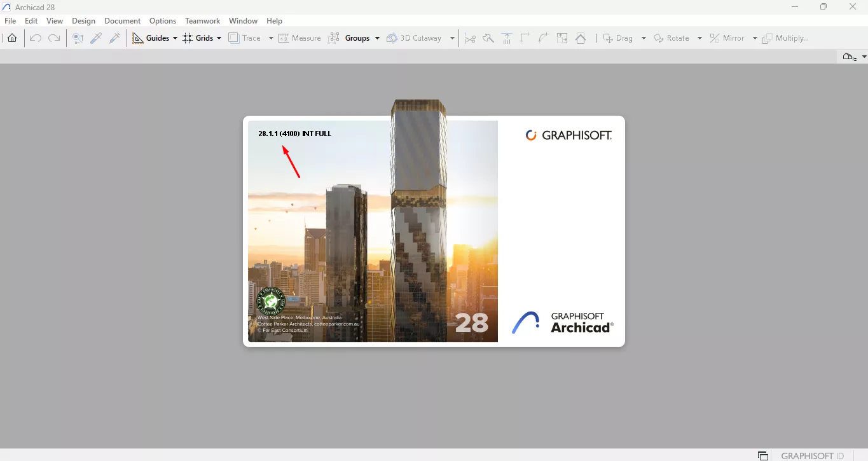
Task: Toggle Guides on or off
Action: (x=151, y=38)
